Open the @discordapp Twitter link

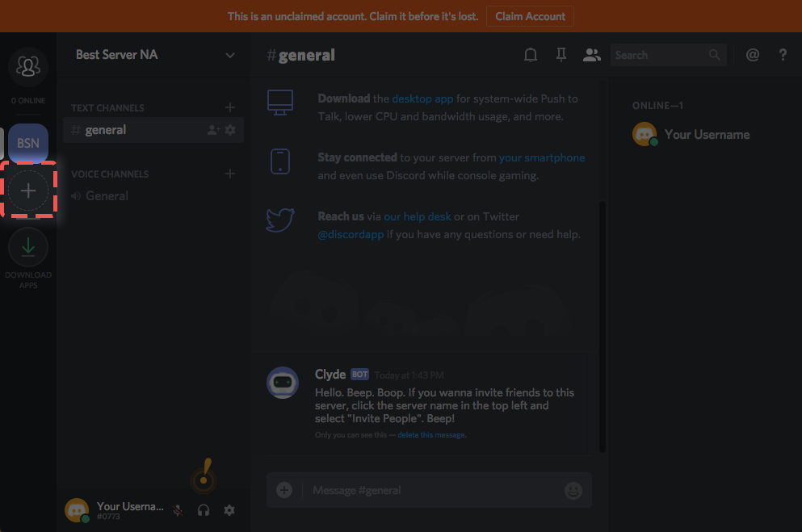tap(351, 235)
